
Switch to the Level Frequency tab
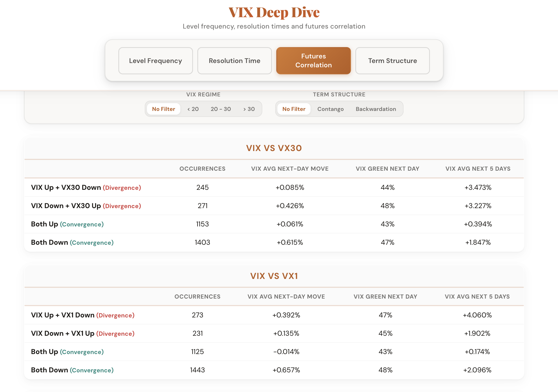[155, 61]
